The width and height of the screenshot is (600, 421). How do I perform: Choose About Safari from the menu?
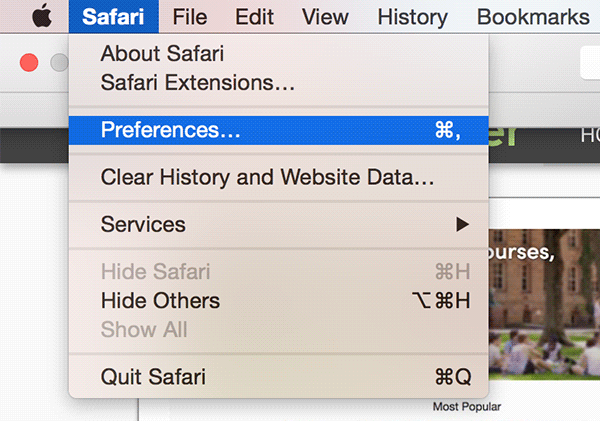tap(162, 54)
